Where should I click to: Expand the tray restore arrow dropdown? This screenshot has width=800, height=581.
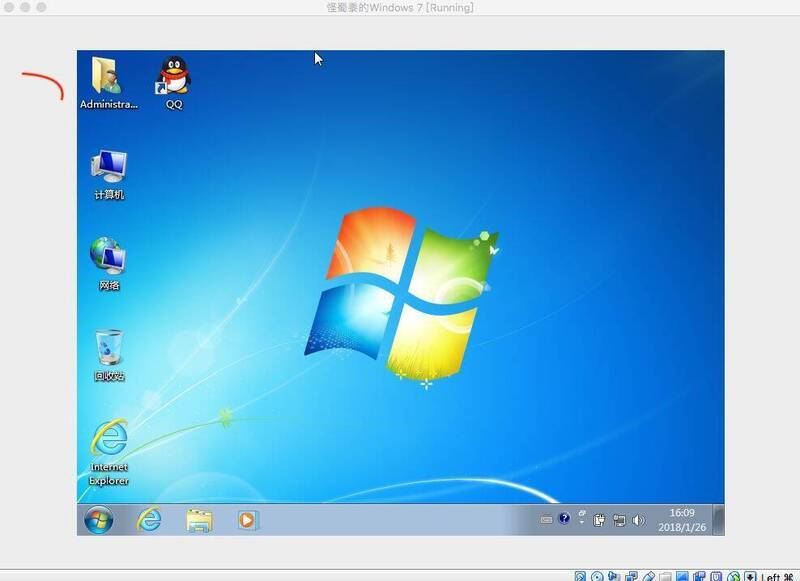(x=582, y=520)
